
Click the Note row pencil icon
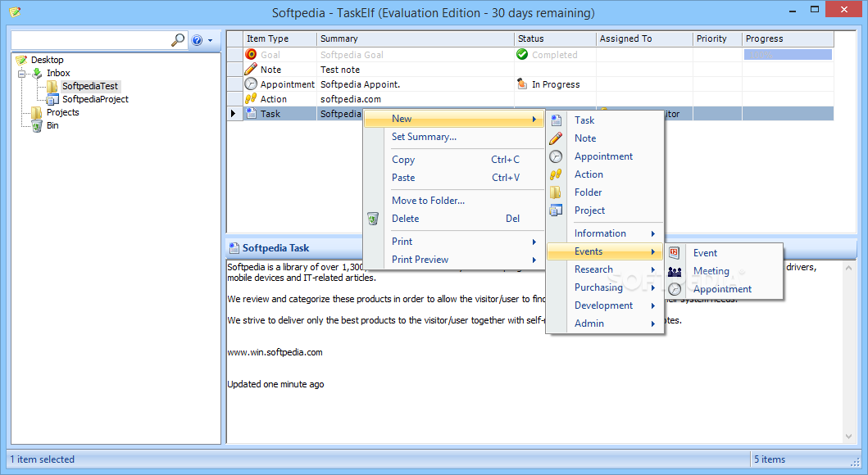[251, 69]
